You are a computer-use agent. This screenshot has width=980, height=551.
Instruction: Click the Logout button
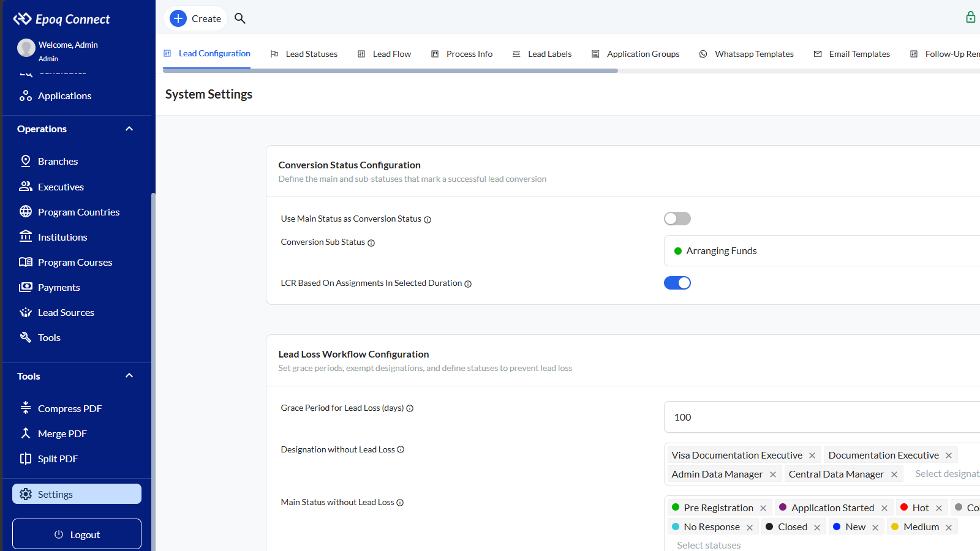(x=77, y=534)
